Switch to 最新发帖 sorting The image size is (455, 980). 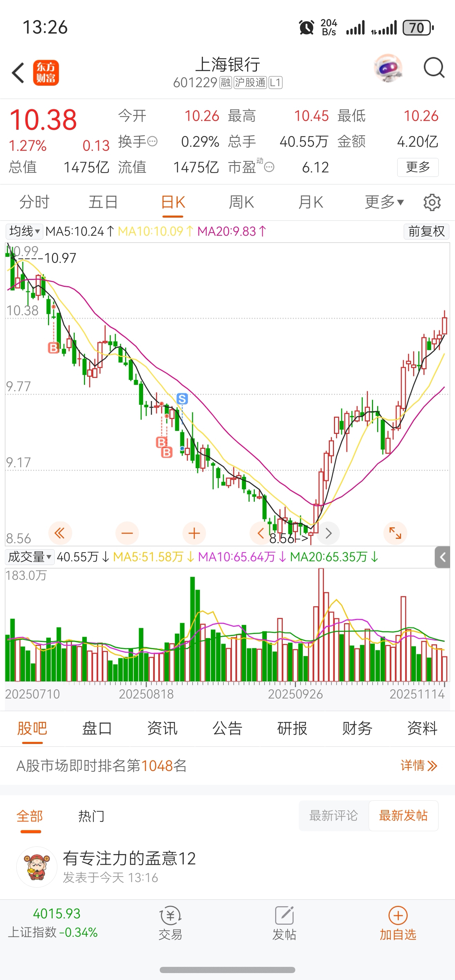tap(403, 816)
